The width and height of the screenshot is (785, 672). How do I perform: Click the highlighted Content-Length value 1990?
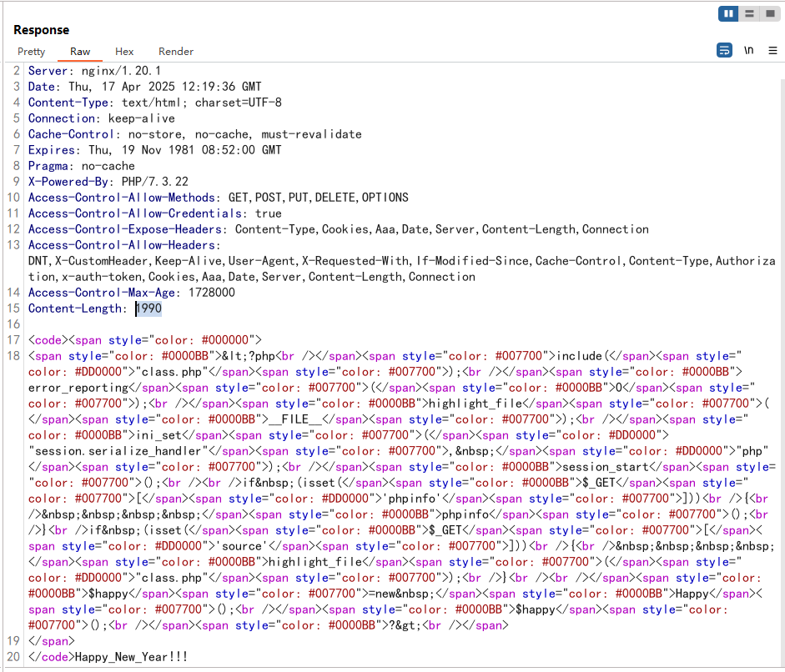149,308
